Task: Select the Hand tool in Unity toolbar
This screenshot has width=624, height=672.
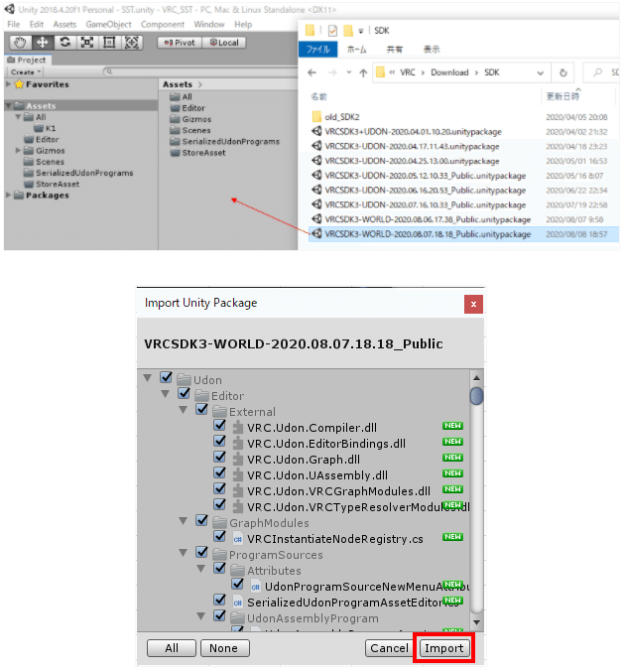Action: pyautogui.click(x=20, y=43)
